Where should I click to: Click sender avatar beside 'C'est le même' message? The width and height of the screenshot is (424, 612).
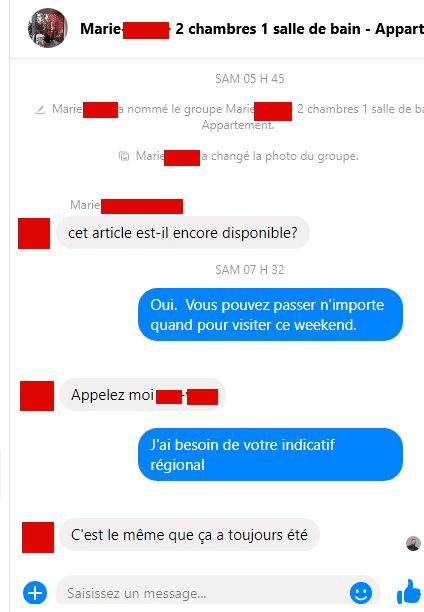coord(38,537)
